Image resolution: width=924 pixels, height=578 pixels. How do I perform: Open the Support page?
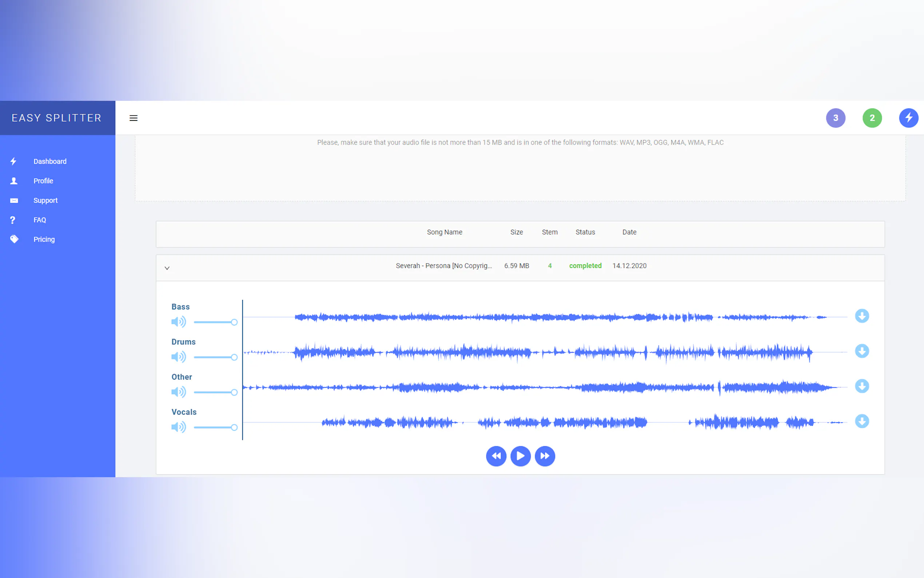click(45, 200)
